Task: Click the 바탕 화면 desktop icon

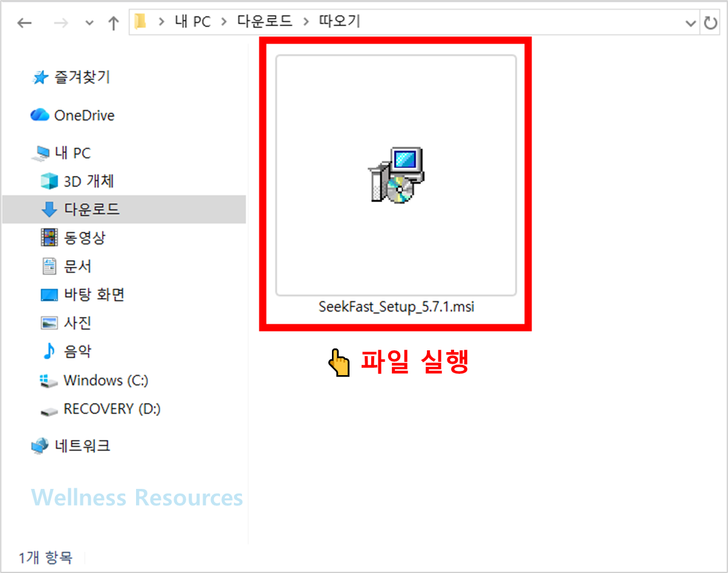Action: click(x=49, y=295)
